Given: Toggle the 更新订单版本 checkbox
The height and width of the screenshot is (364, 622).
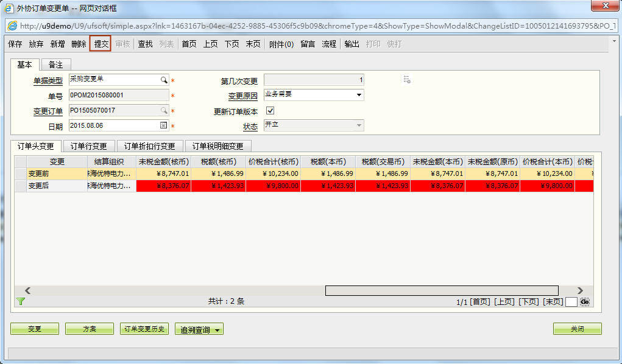Looking at the screenshot, I should coord(270,111).
